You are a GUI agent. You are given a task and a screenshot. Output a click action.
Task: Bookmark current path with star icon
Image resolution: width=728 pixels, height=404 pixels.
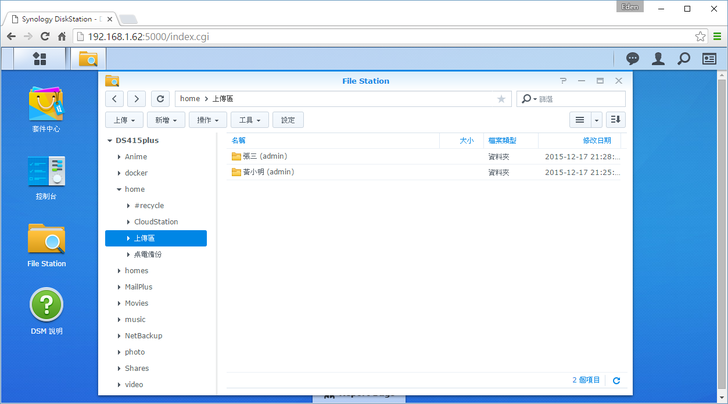coord(501,99)
